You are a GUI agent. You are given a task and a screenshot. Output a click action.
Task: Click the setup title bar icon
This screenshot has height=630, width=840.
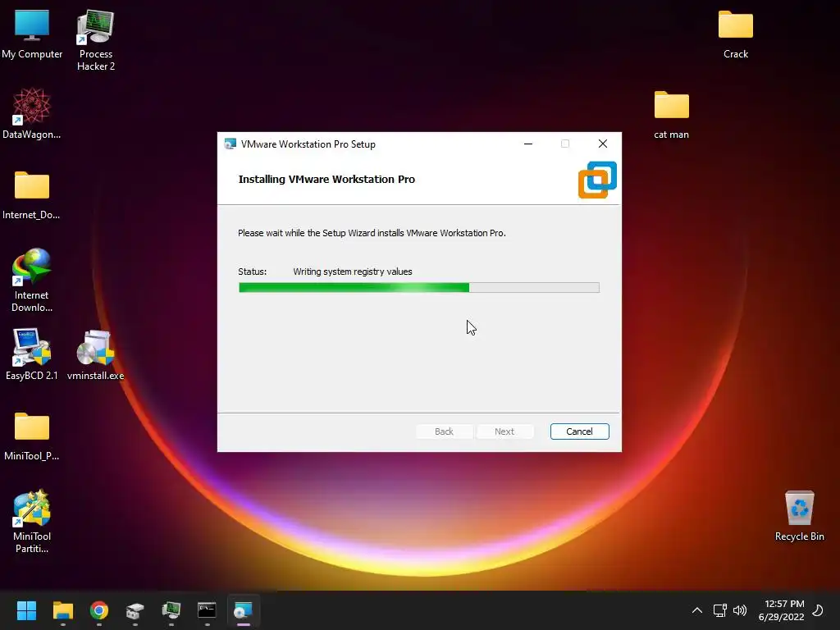click(231, 144)
